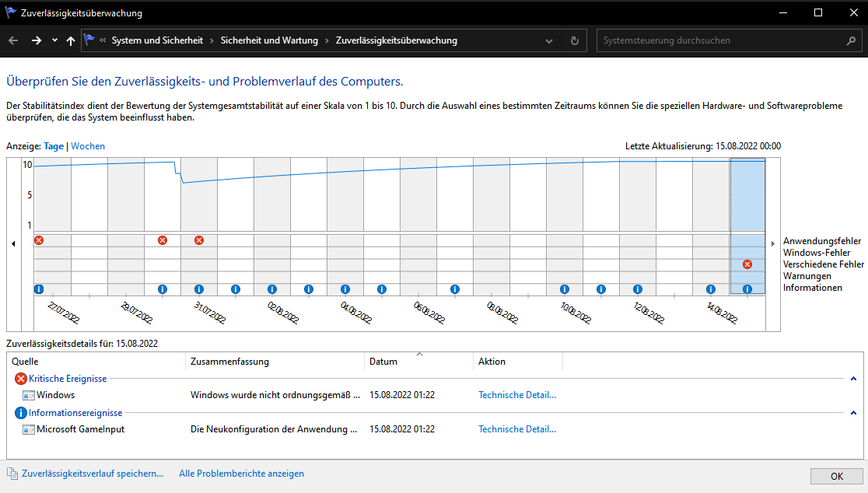868x493 pixels.
Task: Click the Kritische Ereignisse group heading
Action: coord(68,379)
